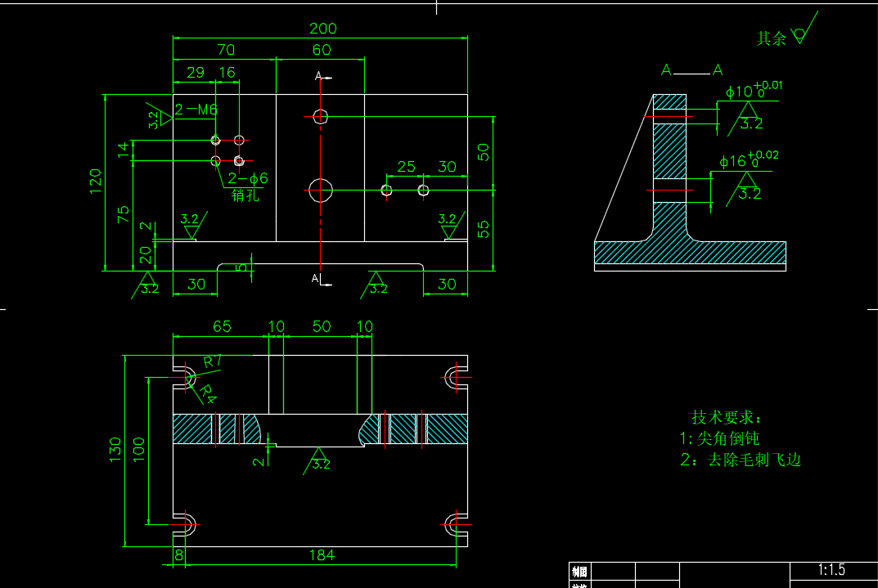Click the 1:1.5 scale cell in title block
The image size is (878, 588).
(x=831, y=570)
